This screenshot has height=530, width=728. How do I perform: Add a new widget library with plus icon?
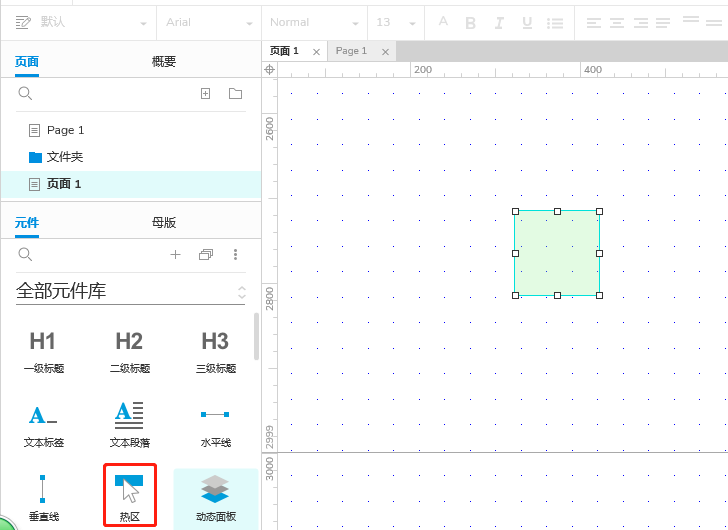175,254
